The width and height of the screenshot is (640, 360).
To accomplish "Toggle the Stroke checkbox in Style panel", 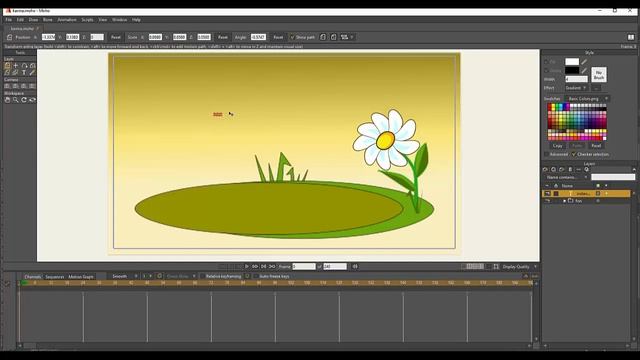I will 546,71.
